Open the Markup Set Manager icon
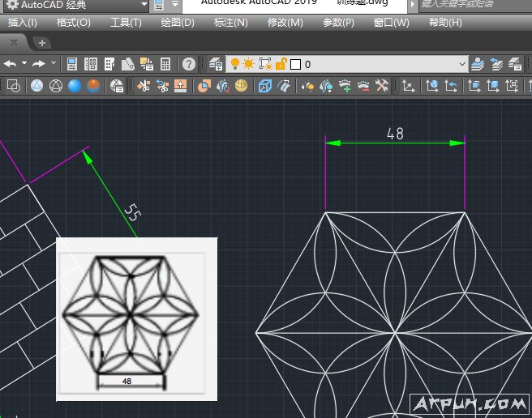Screen dimensions: 532x418 tap(147, 64)
